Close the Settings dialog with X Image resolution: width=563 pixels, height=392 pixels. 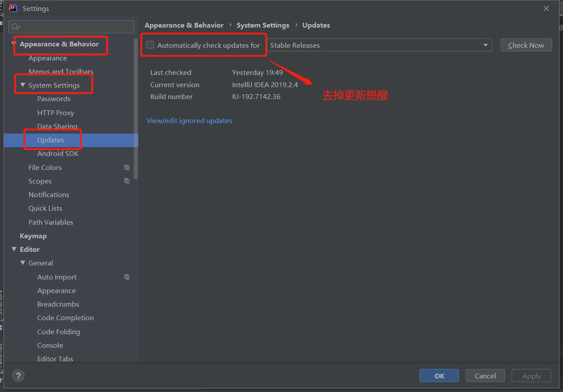[x=546, y=8]
